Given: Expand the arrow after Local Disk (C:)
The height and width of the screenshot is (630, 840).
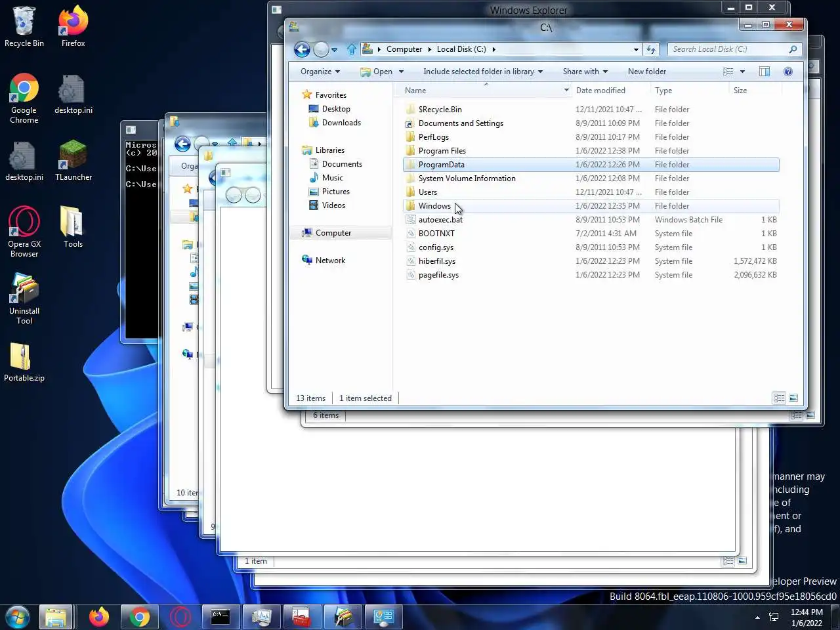Looking at the screenshot, I should coord(493,49).
